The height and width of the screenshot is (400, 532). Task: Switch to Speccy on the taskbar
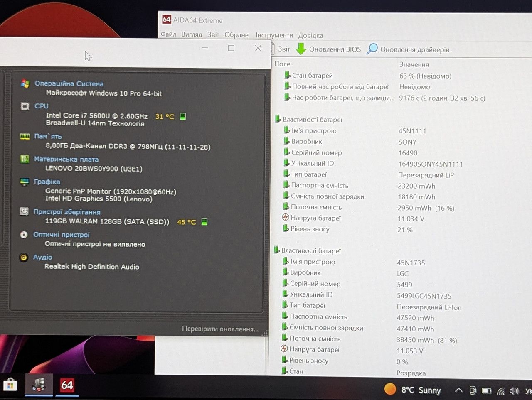point(39,385)
